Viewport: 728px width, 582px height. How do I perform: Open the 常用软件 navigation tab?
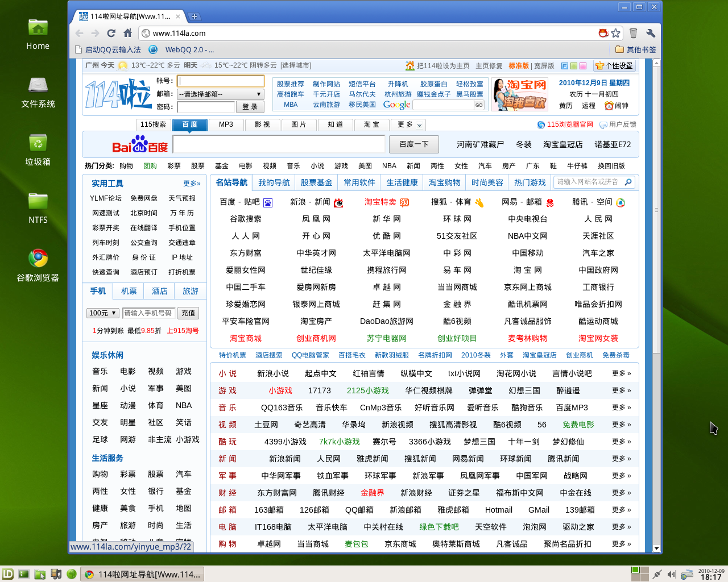point(359,182)
